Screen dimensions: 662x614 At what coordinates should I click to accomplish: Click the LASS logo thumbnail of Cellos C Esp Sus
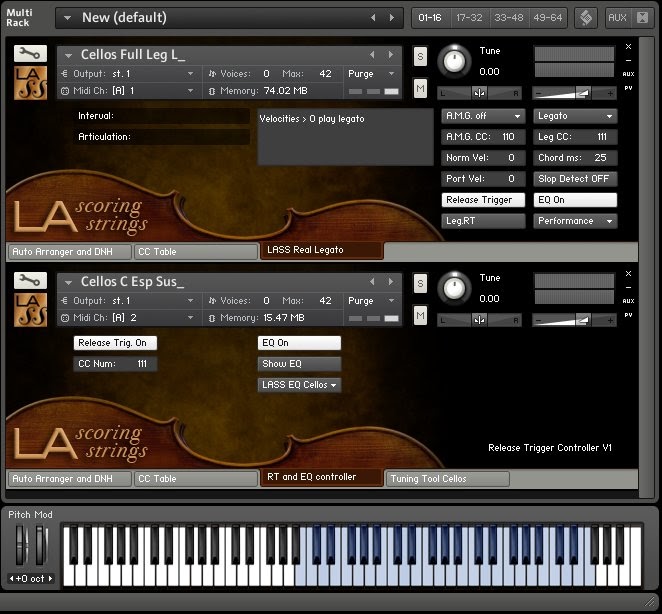click(30, 310)
